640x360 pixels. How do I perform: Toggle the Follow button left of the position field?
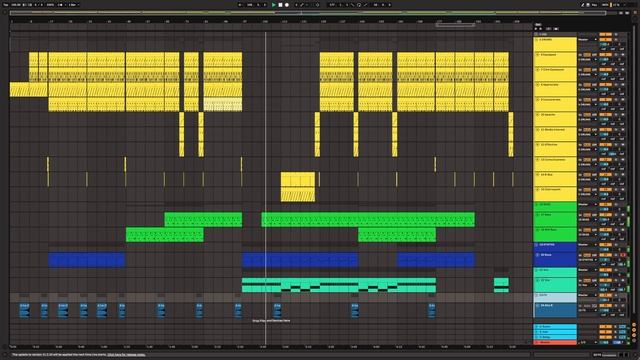click(x=240, y=5)
